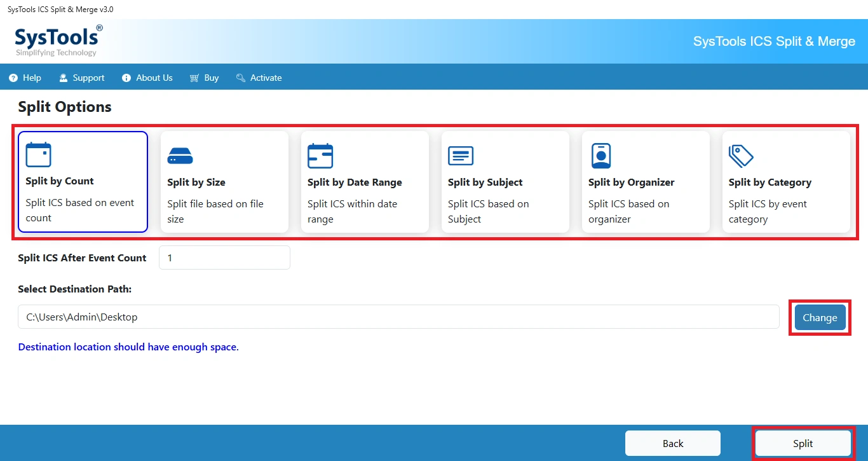Click the blue "Destination location should have enough space." note

[128, 347]
